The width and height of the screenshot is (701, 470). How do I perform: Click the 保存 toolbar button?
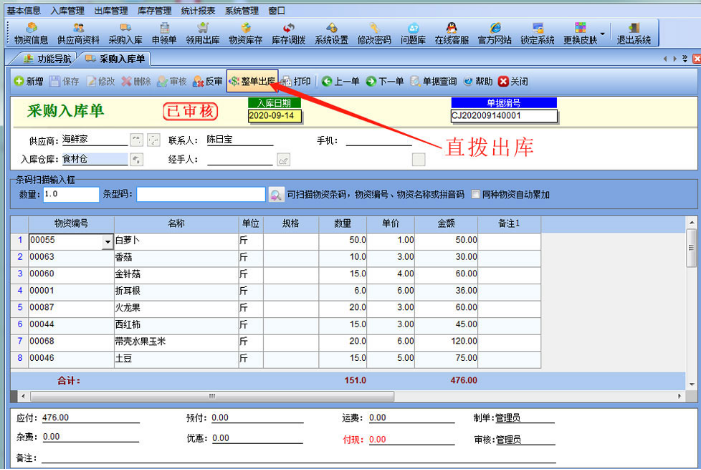[x=64, y=81]
